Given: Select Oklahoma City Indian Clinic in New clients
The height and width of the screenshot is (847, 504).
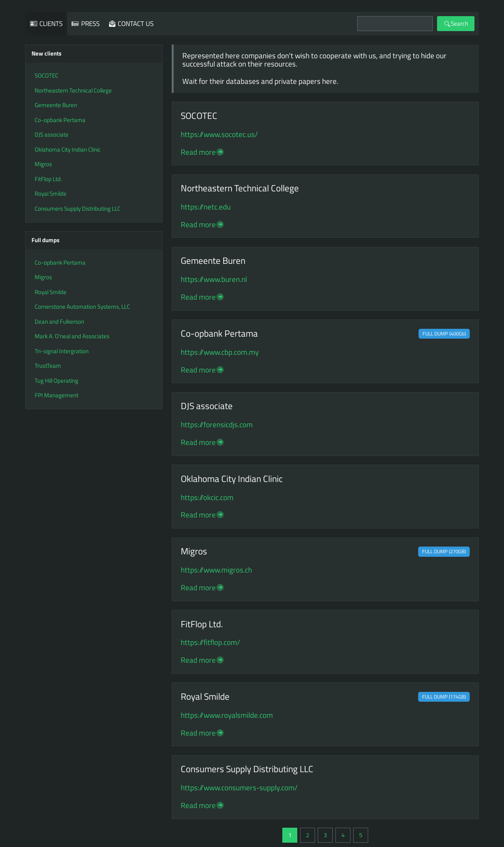Looking at the screenshot, I should pyautogui.click(x=68, y=150).
